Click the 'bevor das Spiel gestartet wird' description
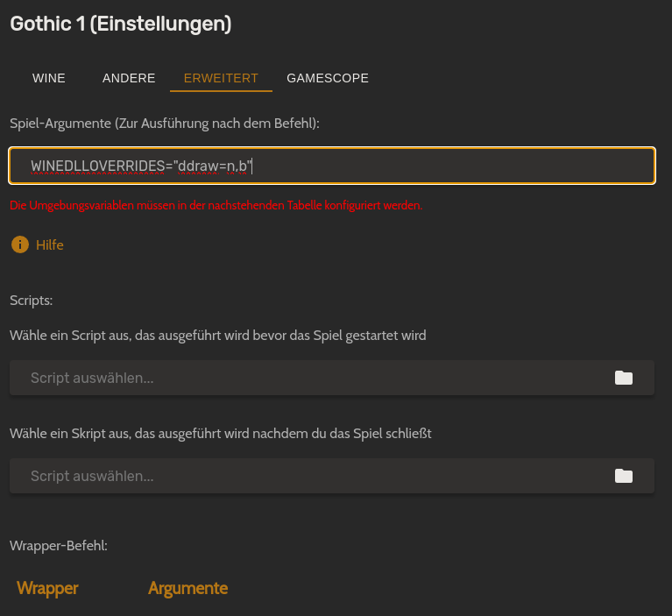The height and width of the screenshot is (616, 672). coord(218,336)
